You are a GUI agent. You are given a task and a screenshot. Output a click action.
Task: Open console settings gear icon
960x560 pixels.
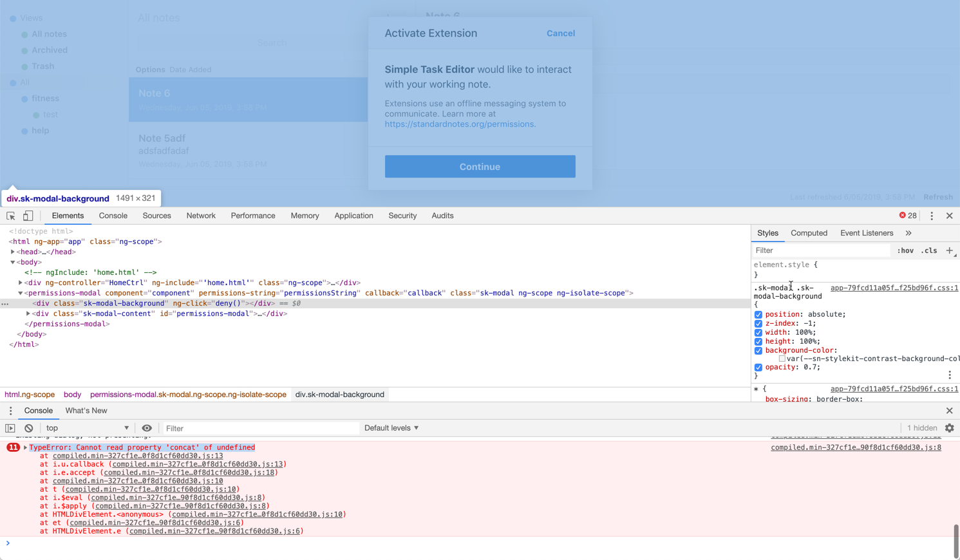tap(950, 428)
